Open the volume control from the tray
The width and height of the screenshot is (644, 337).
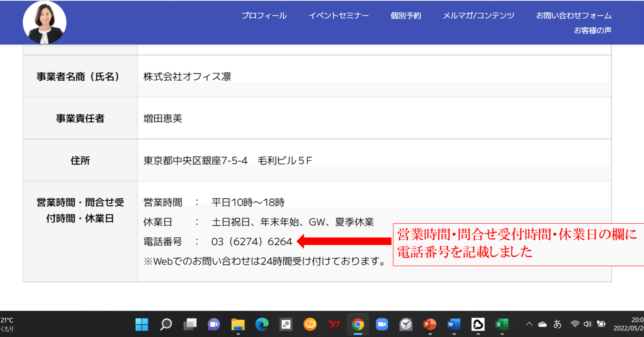(x=588, y=324)
